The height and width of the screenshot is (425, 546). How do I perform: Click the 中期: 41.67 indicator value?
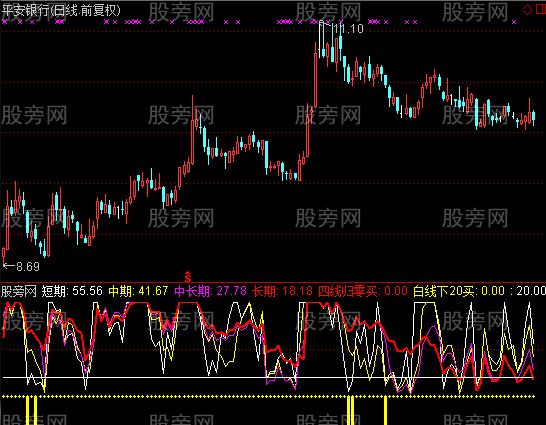(138, 291)
